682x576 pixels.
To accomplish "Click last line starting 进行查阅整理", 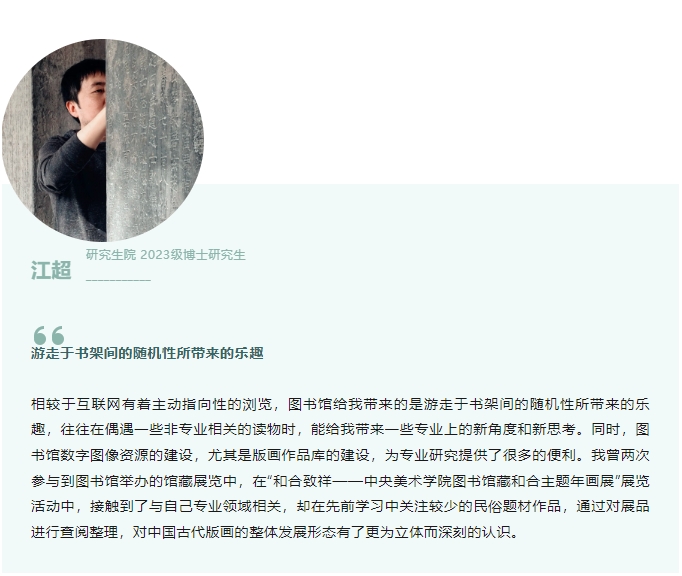I will 275,532.
